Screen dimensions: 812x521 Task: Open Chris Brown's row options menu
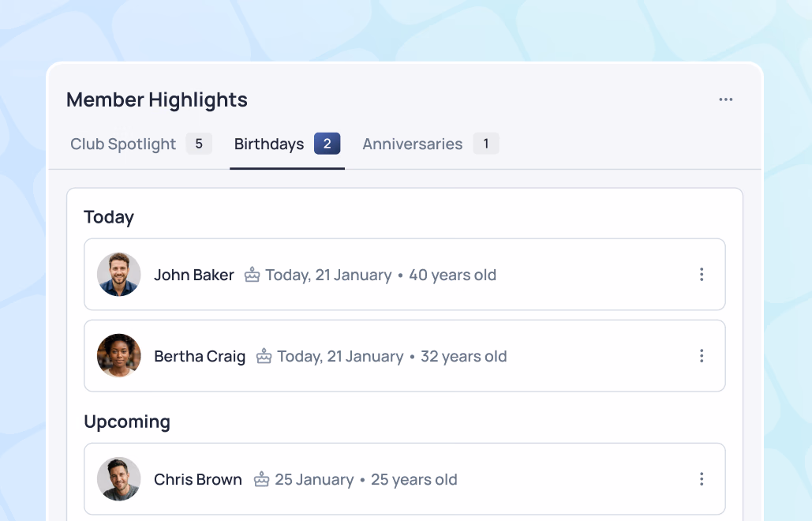[x=702, y=479]
